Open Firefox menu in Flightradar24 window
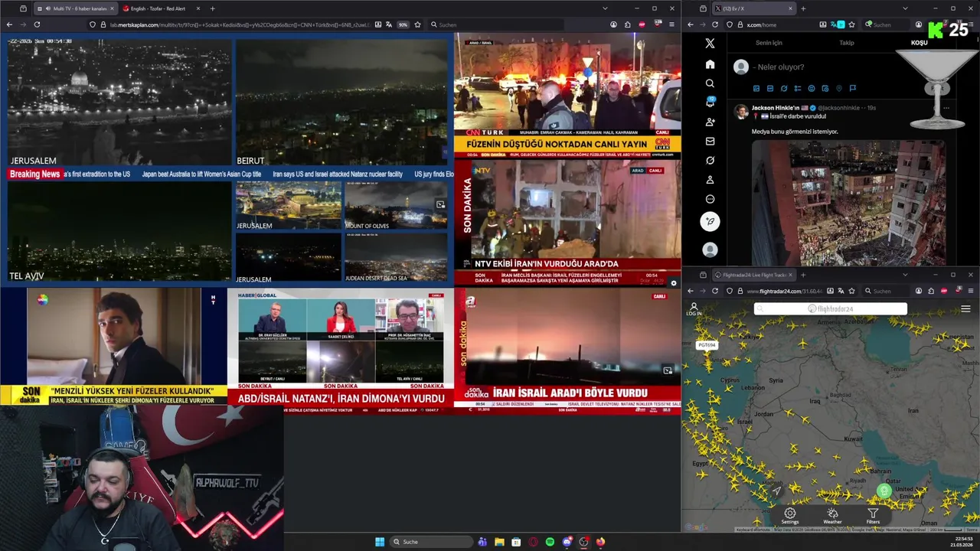 (x=972, y=291)
